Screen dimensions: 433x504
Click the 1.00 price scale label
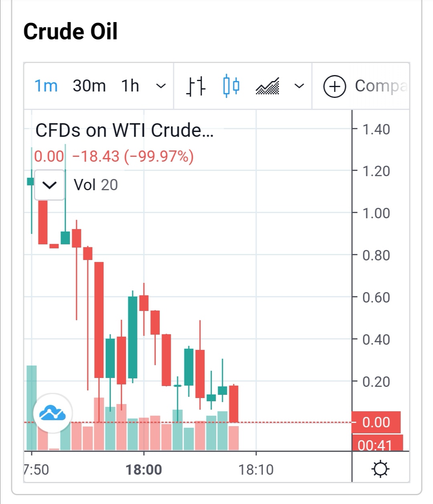click(376, 213)
